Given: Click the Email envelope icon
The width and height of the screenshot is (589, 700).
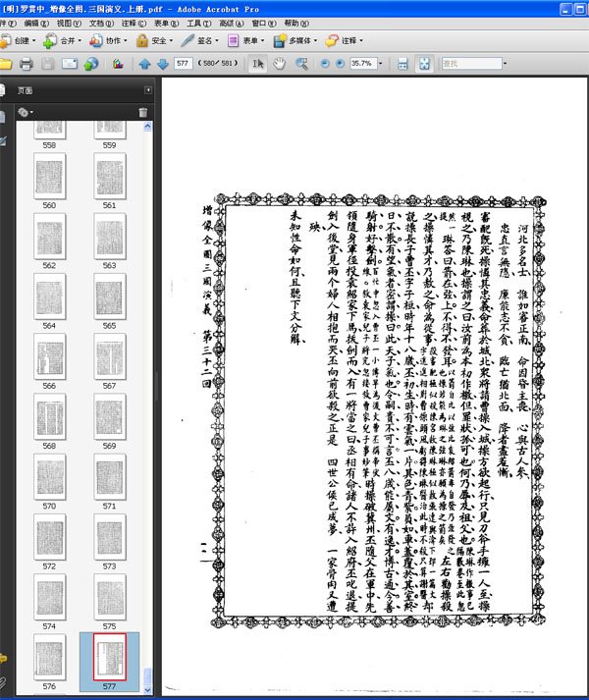Looking at the screenshot, I should (x=70, y=64).
